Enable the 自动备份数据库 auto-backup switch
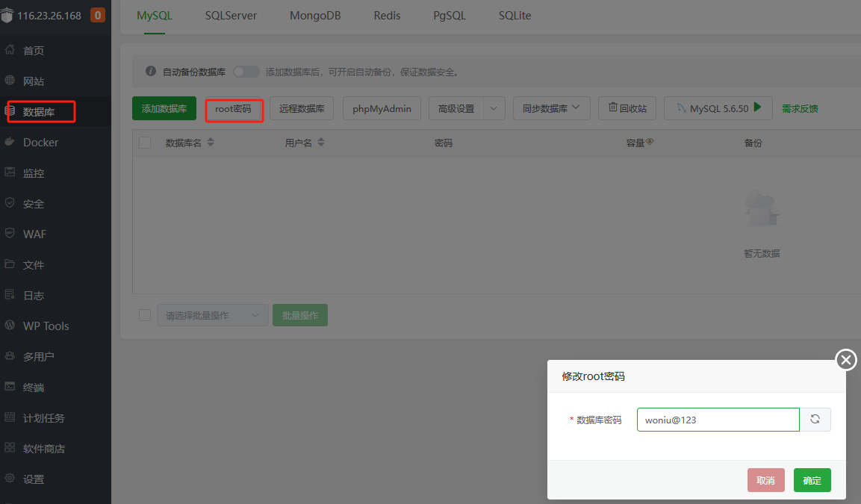Screen dimensions: 861x504 [x=246, y=71]
